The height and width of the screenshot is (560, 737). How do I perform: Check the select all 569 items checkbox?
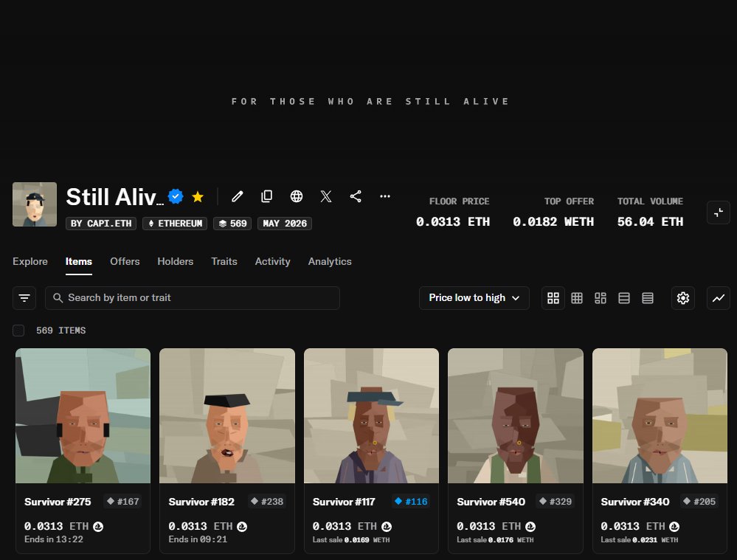pyautogui.click(x=18, y=331)
